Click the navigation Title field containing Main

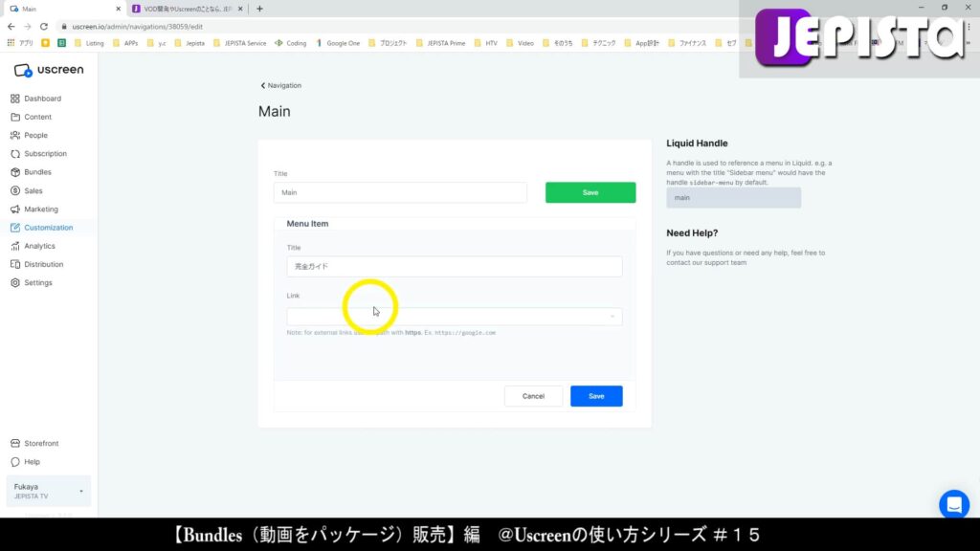[x=400, y=192]
